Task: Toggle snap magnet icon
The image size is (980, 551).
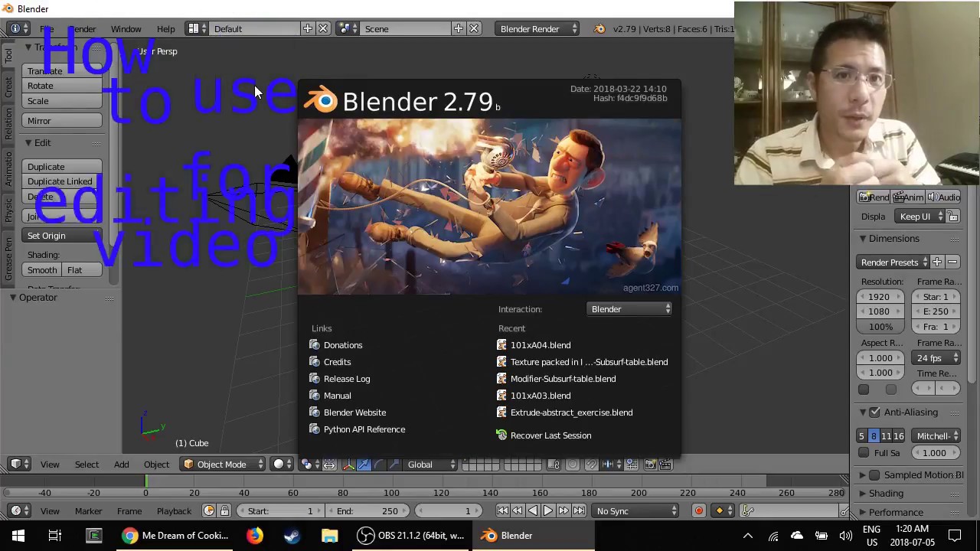Action: click(x=591, y=464)
